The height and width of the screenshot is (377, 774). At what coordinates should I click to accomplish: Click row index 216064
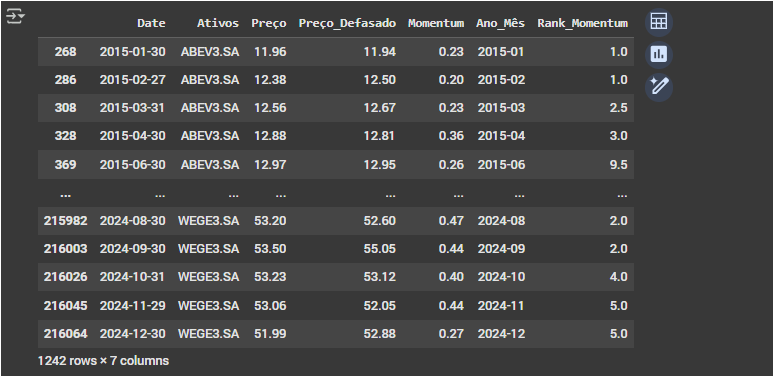(66, 334)
